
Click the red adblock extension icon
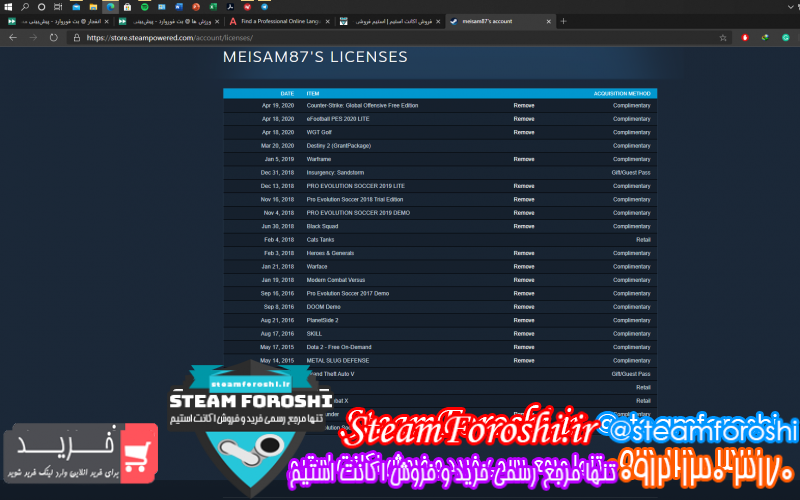tap(745, 37)
